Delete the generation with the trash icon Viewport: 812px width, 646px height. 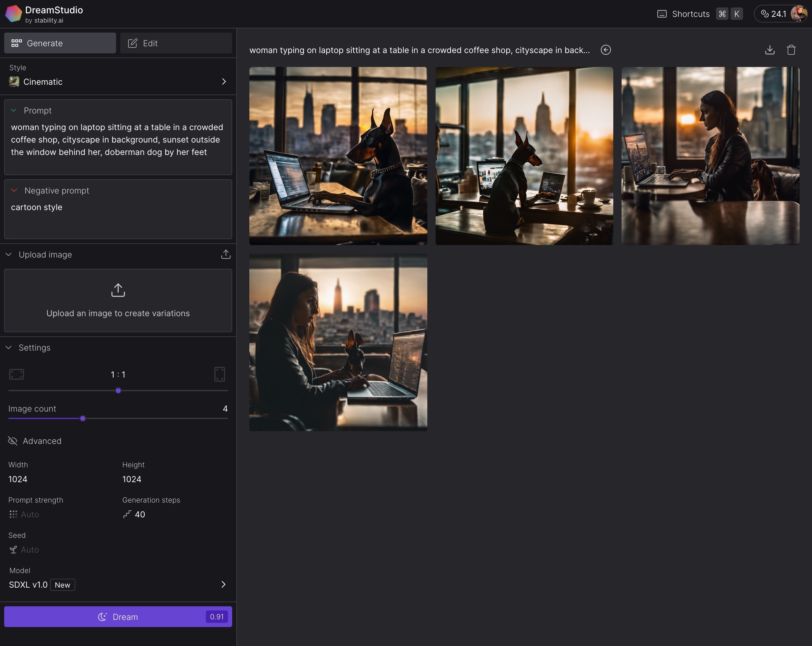[791, 50]
